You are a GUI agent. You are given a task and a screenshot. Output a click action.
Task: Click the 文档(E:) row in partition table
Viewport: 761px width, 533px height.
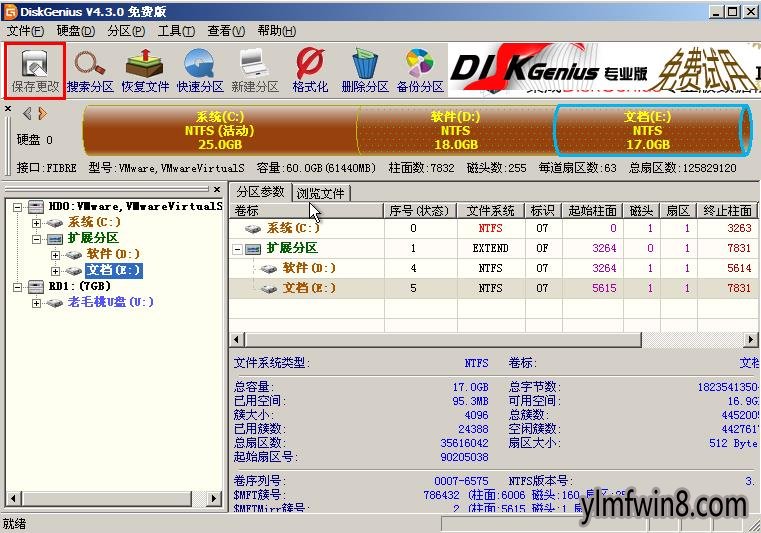coord(493,288)
